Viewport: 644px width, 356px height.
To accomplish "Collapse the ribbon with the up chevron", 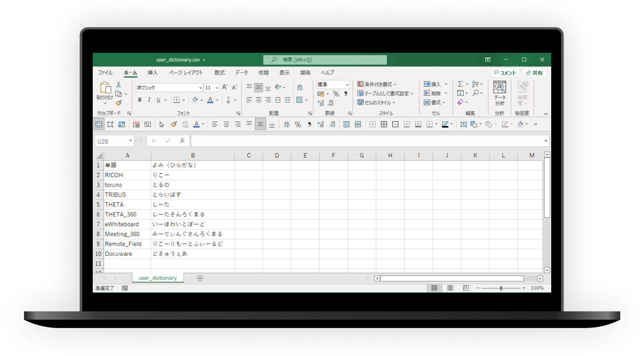I will [546, 114].
